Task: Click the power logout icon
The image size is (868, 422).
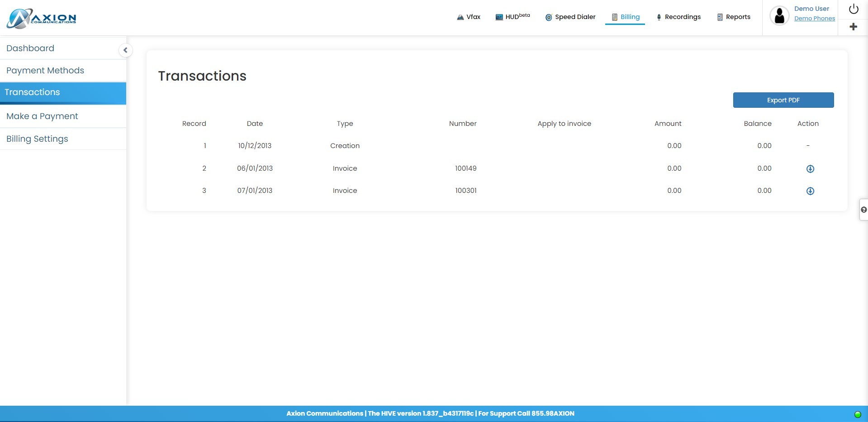Action: (854, 9)
